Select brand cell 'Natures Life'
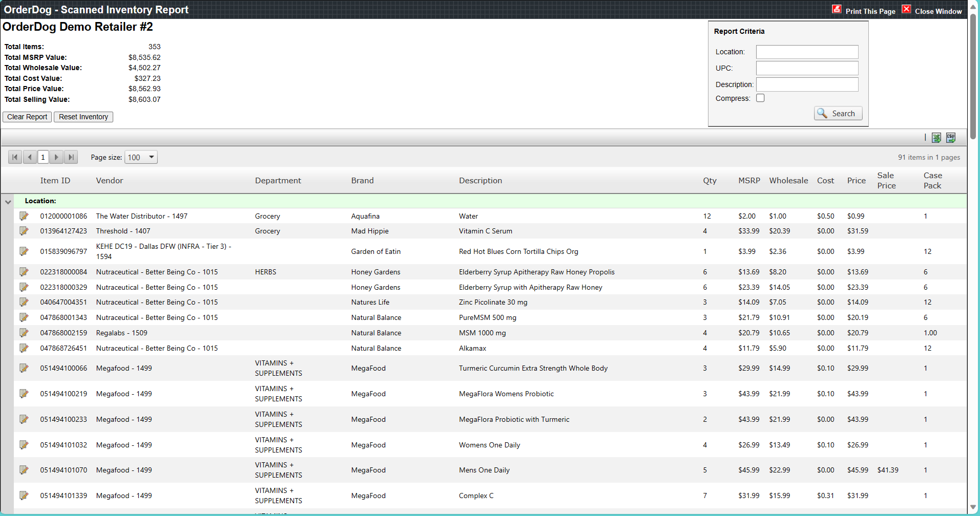This screenshot has height=516, width=980. point(370,302)
